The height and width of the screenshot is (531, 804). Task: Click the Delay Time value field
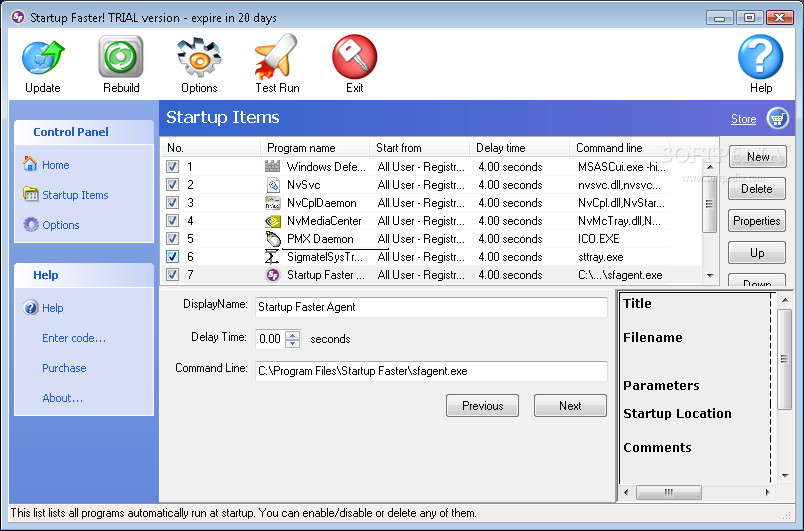[271, 339]
